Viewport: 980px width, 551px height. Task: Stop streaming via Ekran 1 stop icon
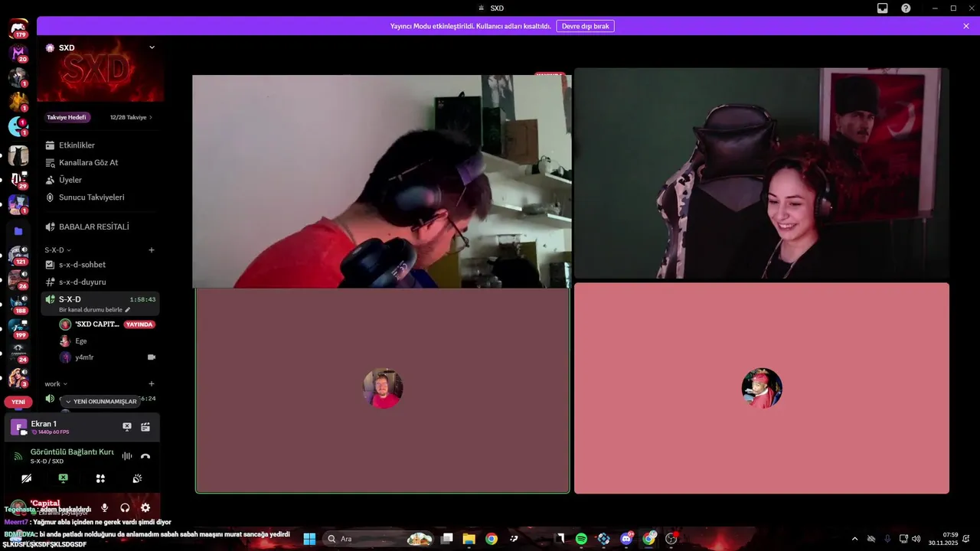(x=127, y=427)
